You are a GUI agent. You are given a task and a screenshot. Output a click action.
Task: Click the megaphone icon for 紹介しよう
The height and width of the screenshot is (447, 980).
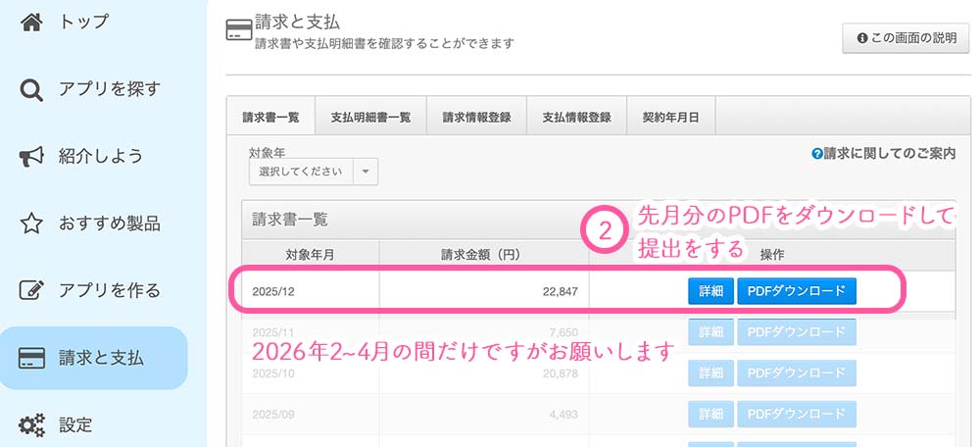tap(31, 156)
